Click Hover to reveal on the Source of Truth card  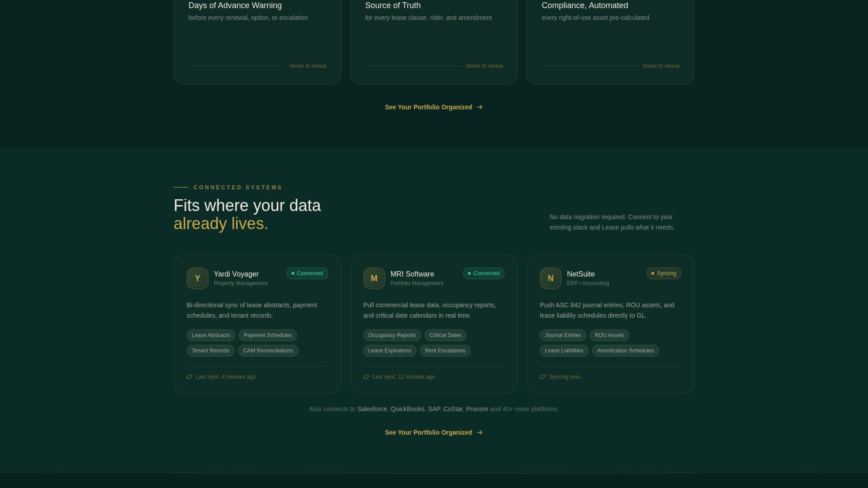pos(484,66)
